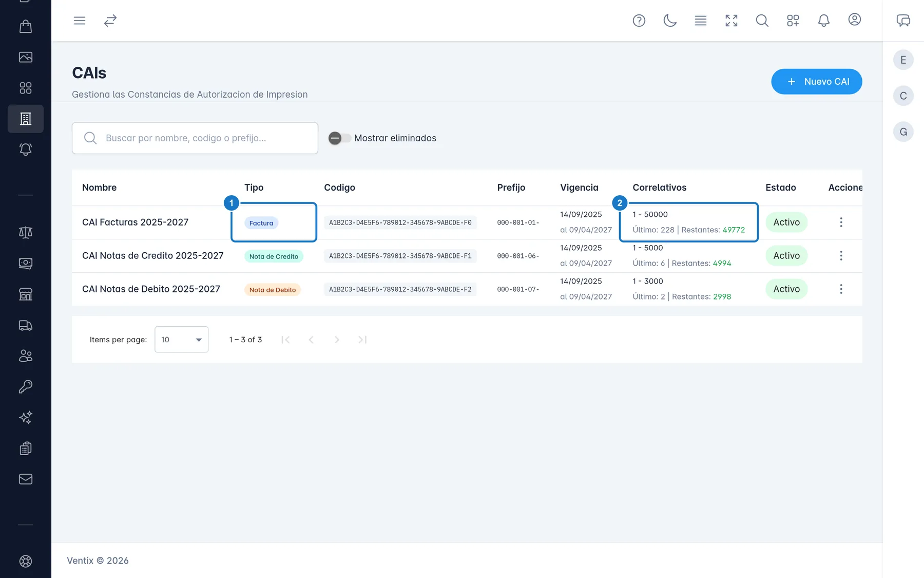The height and width of the screenshot is (578, 924).
Task: Click the Nota de Credito type badge
Action: 274,256
